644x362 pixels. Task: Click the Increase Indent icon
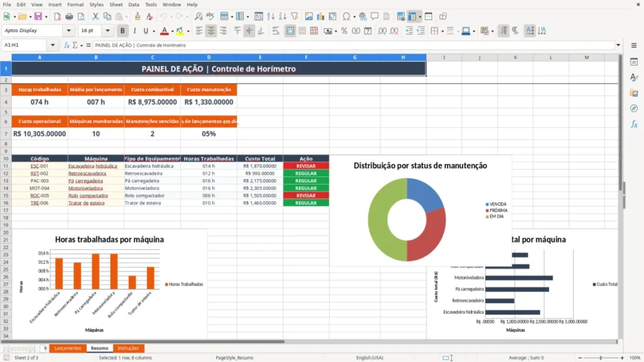point(409,31)
